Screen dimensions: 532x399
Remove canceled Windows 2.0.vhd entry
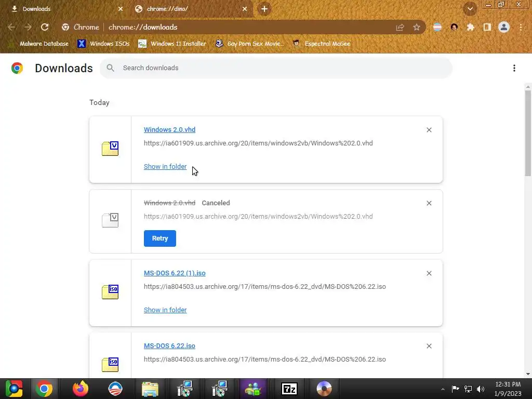coord(429,203)
